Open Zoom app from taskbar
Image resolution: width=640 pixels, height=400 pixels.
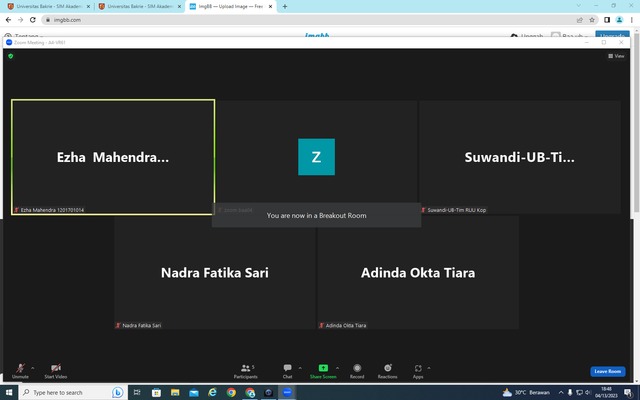point(287,392)
